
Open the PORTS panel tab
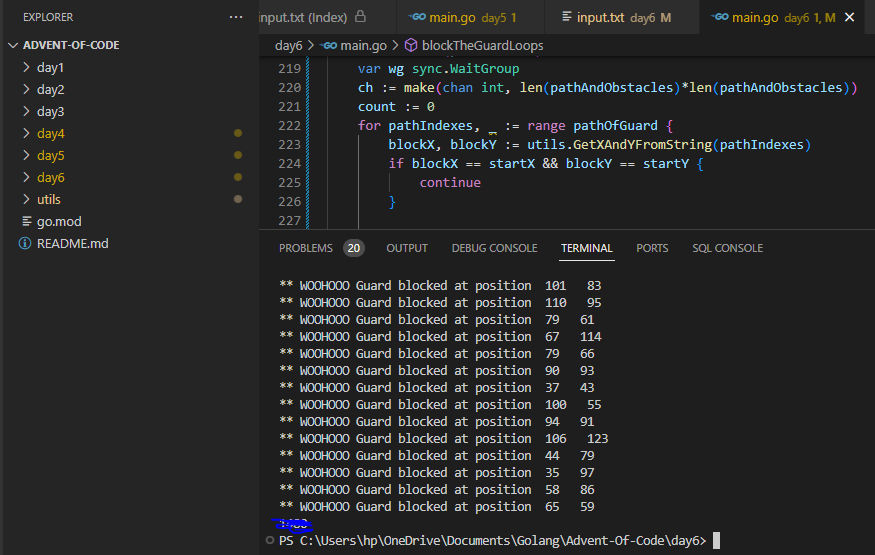(652, 248)
